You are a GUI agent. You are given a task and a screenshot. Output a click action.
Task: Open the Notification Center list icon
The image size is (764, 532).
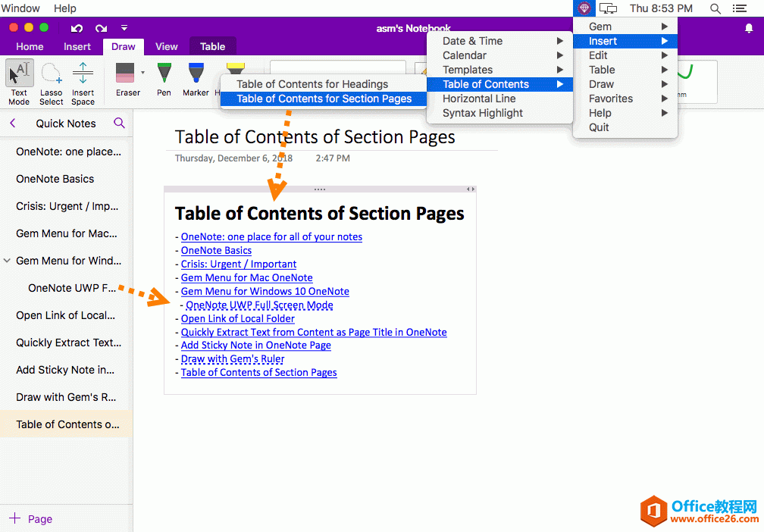click(740, 8)
